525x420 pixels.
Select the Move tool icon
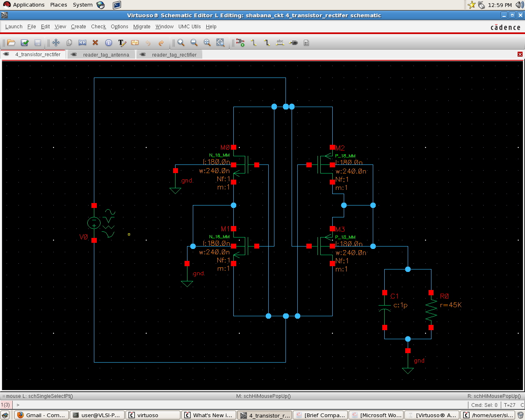(56, 43)
